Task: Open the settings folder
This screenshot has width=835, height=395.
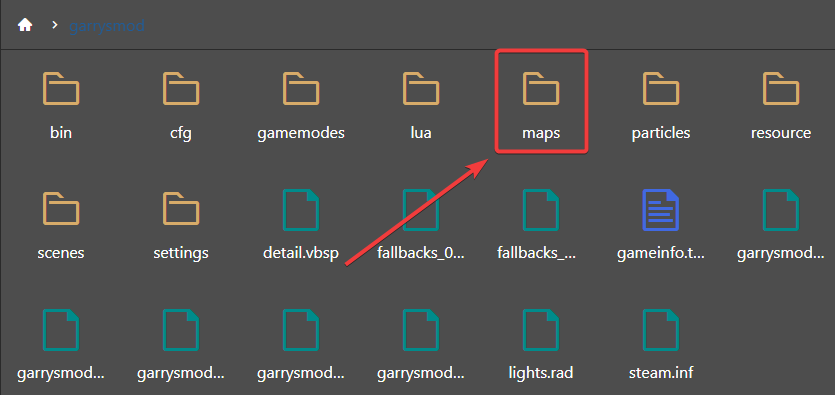Action: tap(181, 226)
